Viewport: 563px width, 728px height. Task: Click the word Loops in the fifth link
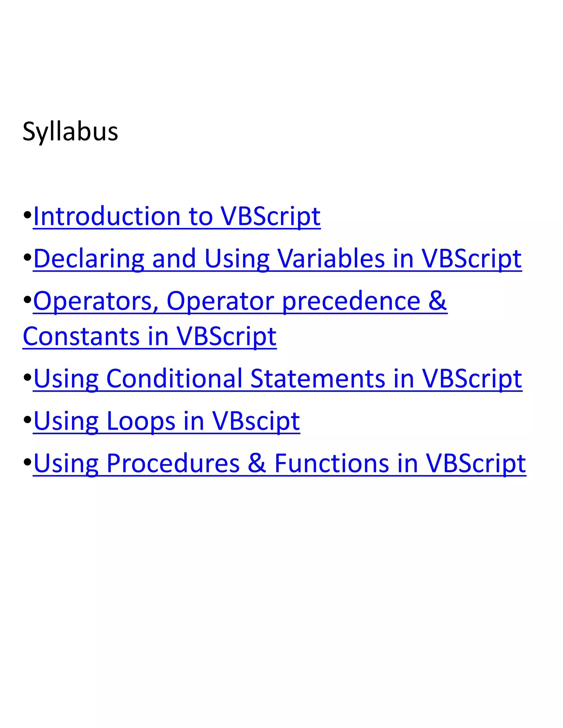tap(141, 422)
